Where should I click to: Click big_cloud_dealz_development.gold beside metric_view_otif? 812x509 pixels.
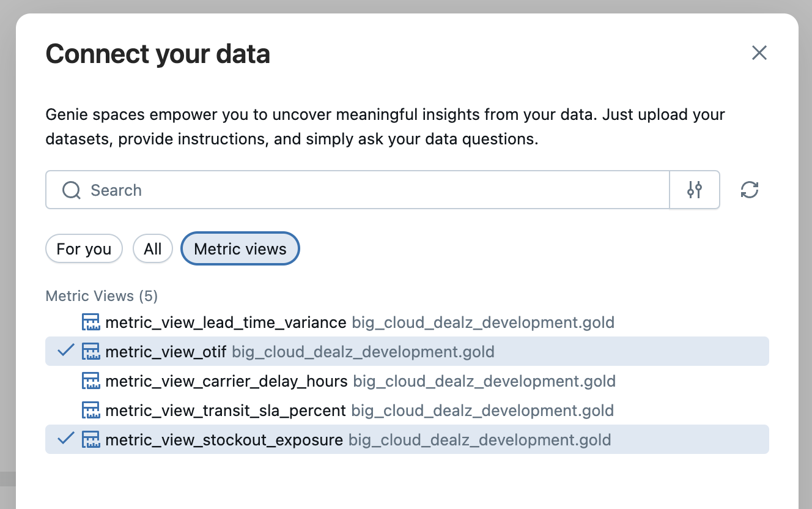click(x=363, y=352)
